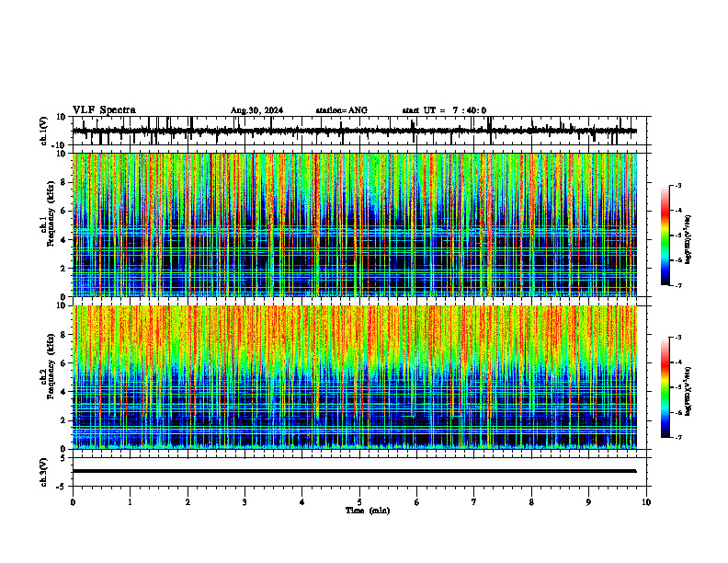Click time axis tick label "7"

[474, 502]
